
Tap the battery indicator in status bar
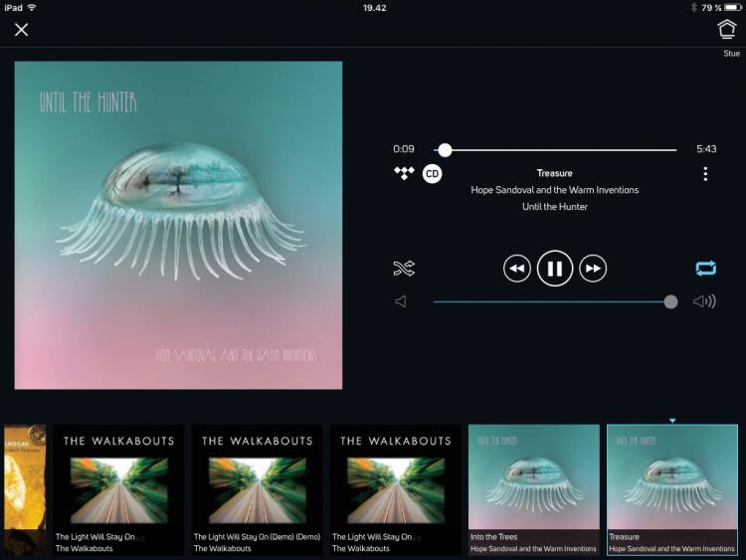coord(732,7)
